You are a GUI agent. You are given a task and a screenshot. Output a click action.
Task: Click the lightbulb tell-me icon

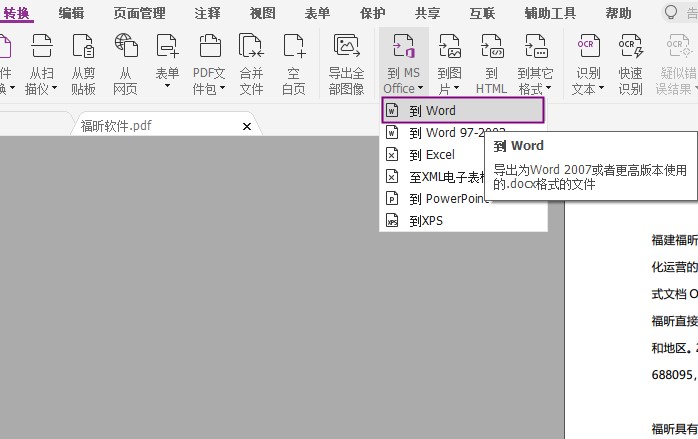pos(670,12)
